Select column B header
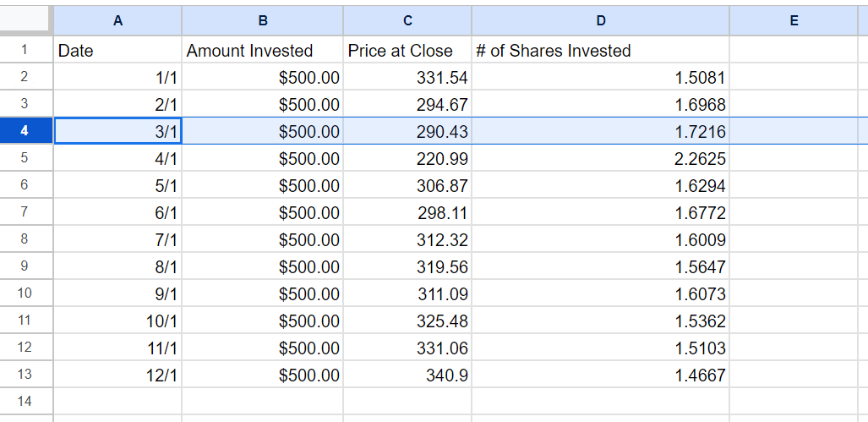Image resolution: width=868 pixels, height=422 pixels. 263,21
